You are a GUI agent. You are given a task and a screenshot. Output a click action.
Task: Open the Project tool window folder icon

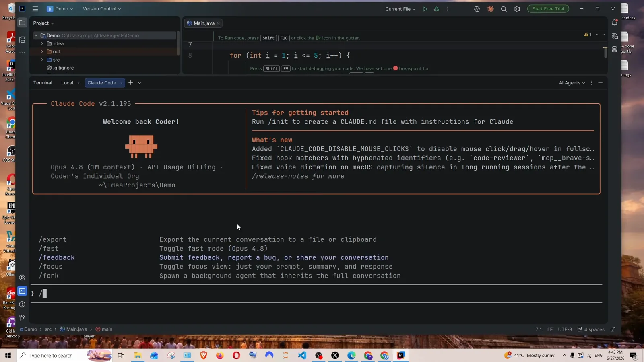(22, 23)
